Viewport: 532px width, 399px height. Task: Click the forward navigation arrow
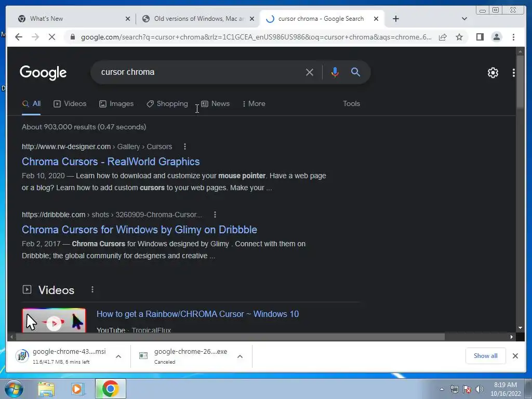[35, 37]
